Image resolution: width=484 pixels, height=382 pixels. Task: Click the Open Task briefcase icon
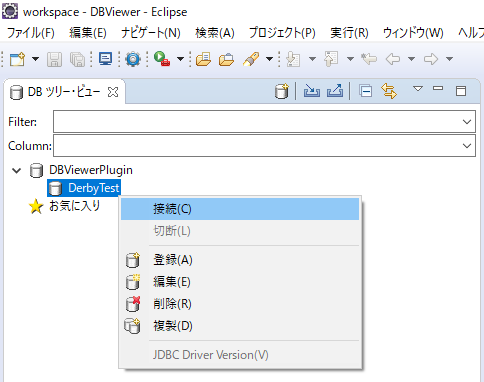point(226,60)
